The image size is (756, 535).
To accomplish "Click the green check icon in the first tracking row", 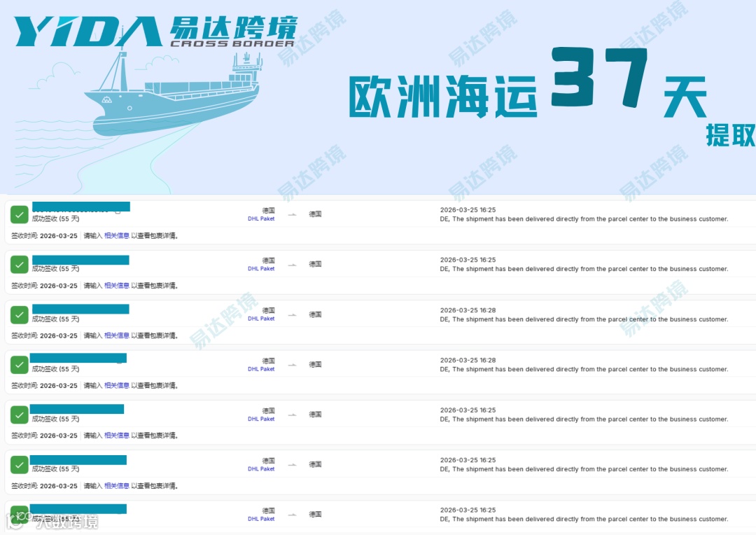I will tap(20, 215).
